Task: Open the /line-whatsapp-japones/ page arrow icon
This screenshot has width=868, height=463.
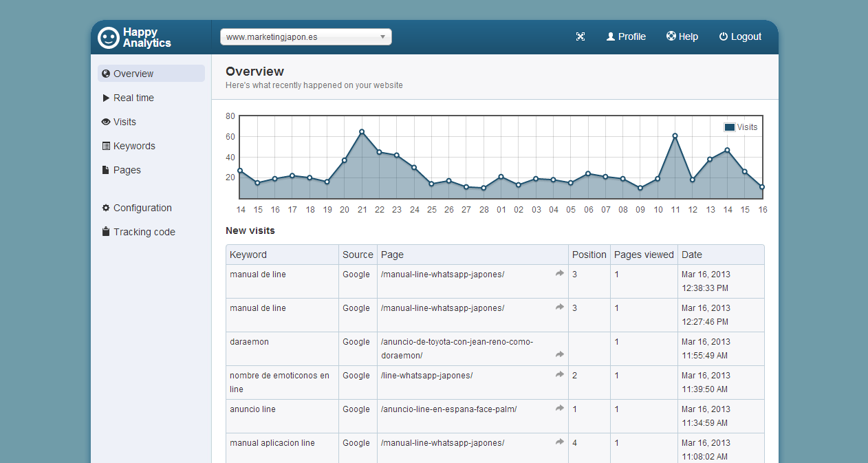Action: tap(560, 375)
